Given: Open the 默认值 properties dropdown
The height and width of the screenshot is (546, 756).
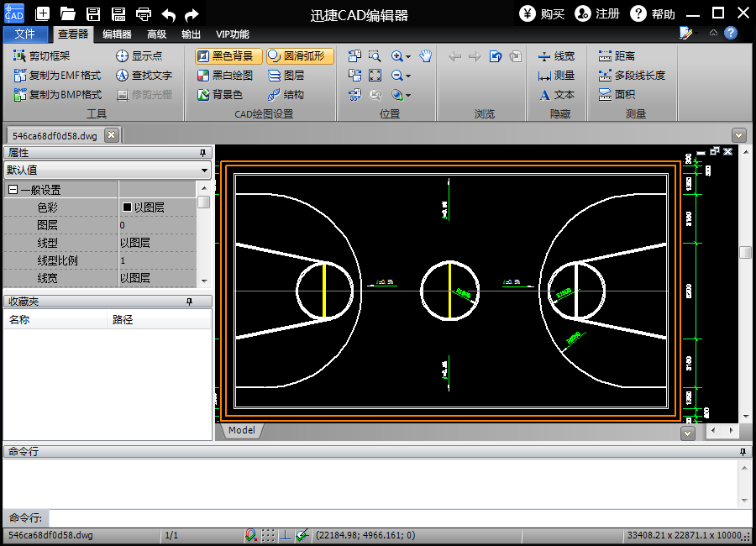Looking at the screenshot, I should tap(108, 170).
